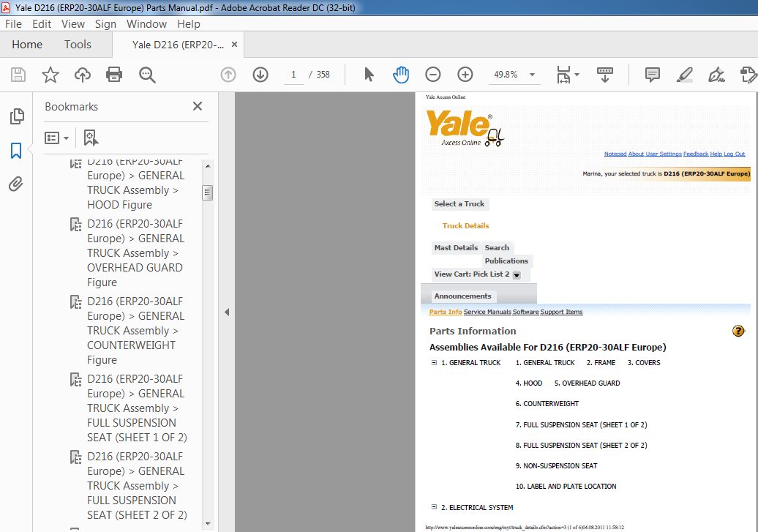Click the Support Items link
Screen dimensions: 758x532
pos(561,312)
